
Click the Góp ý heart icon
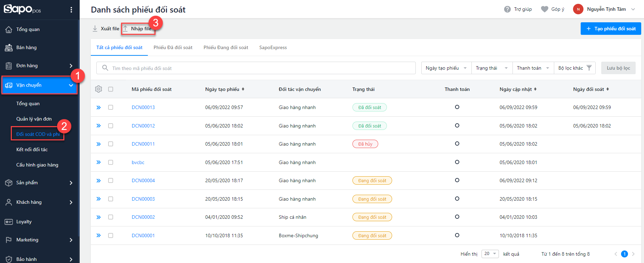(544, 9)
